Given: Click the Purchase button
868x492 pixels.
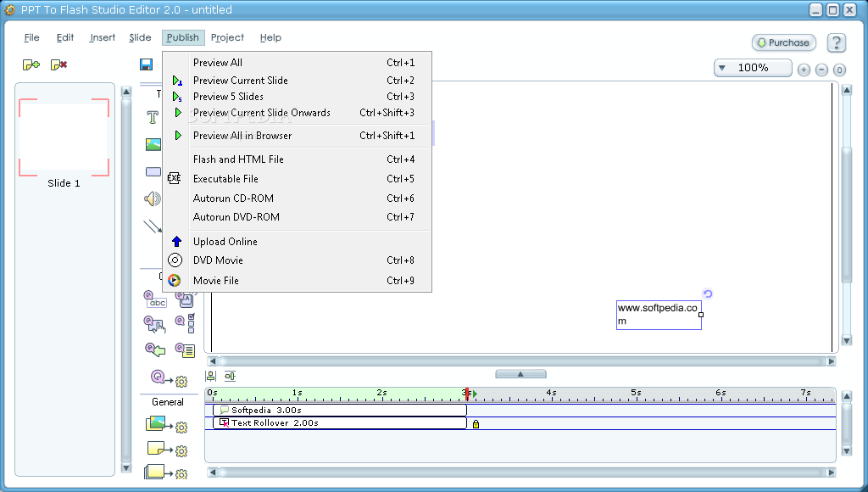Looking at the screenshot, I should [784, 42].
